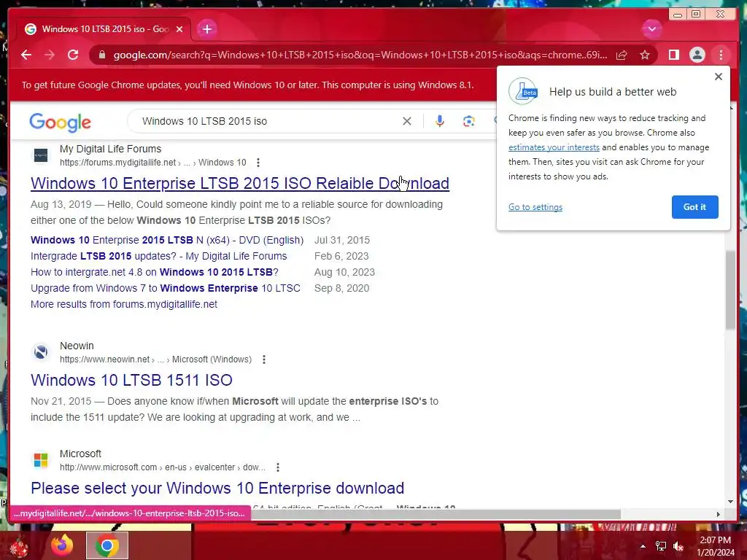Open the tab search dropdown arrow
The image size is (747, 560).
click(651, 29)
